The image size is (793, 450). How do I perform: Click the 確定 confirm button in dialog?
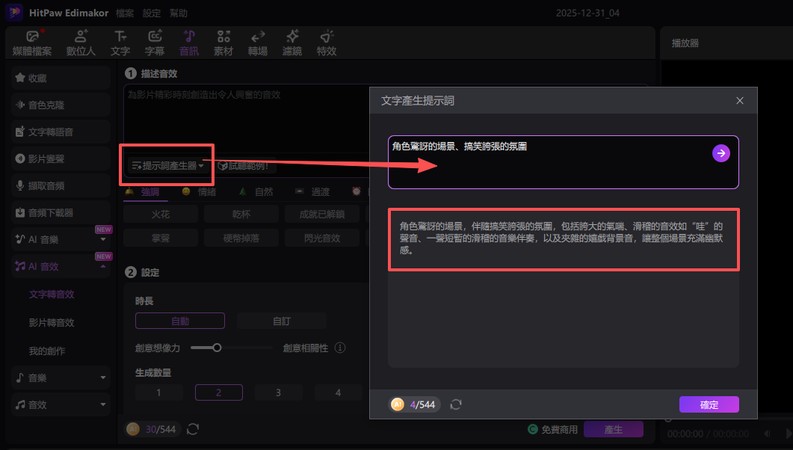pyautogui.click(x=709, y=404)
